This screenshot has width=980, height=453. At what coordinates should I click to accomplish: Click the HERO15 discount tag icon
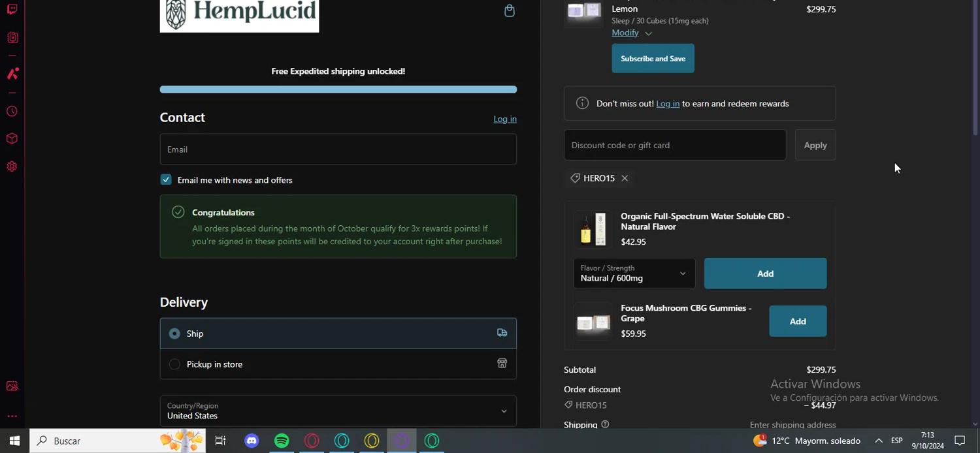coord(575,178)
